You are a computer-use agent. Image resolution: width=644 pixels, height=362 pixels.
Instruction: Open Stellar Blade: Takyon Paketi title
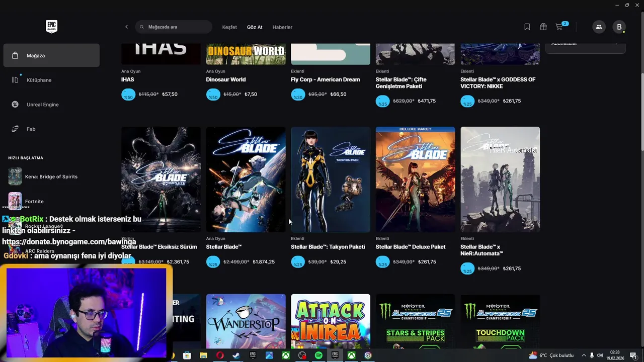tap(328, 247)
